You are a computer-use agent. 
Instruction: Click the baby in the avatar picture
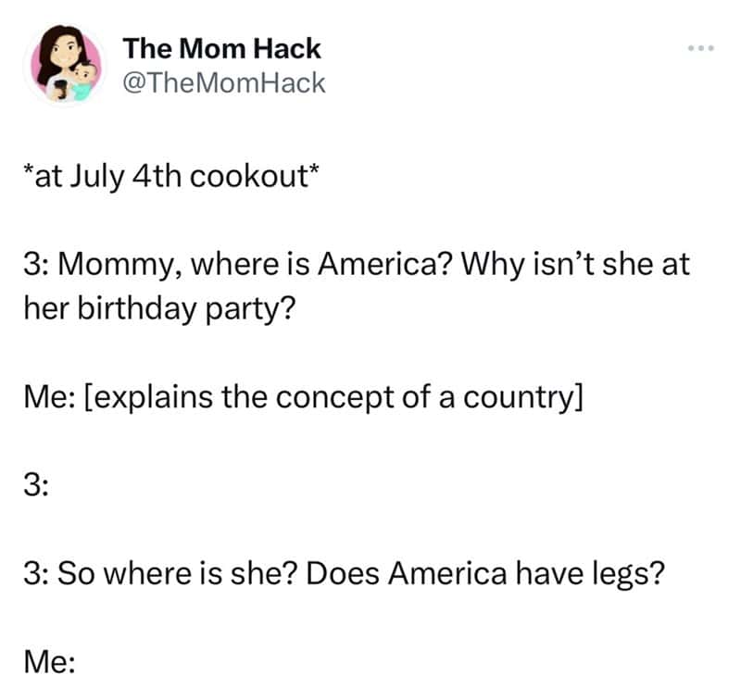84,81
